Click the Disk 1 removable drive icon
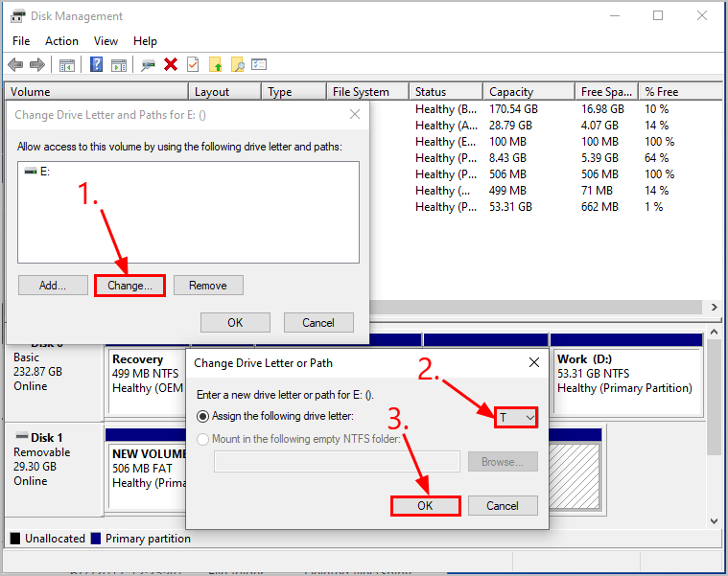Screen dimensions: 728x576 tap(22, 436)
